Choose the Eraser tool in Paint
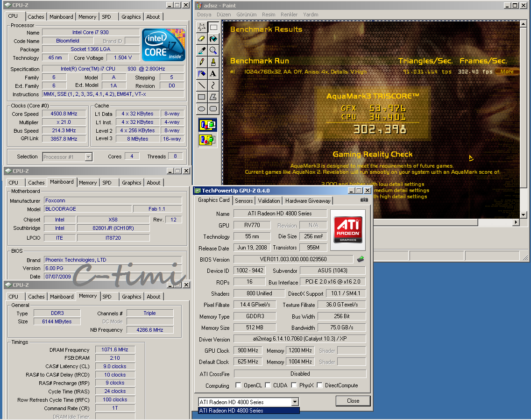The image size is (531, 420). 201,39
